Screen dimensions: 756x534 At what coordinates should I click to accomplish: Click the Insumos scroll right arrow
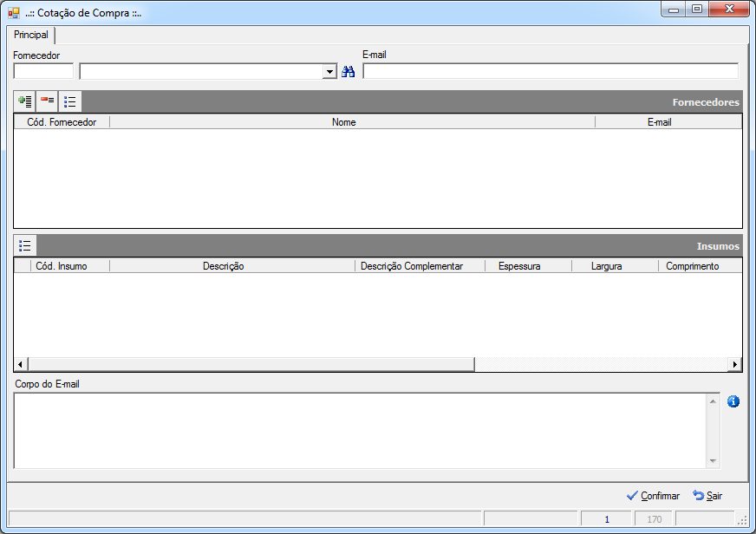[734, 364]
